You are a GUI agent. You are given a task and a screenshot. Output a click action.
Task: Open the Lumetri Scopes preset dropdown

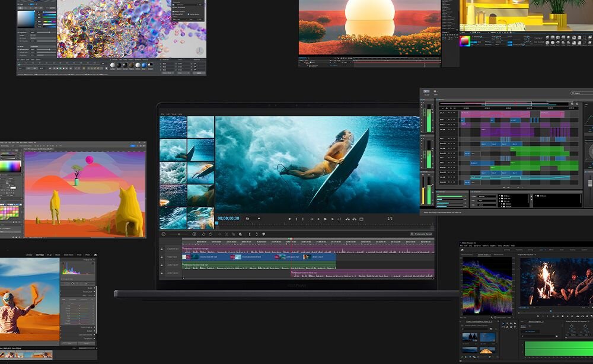[x=490, y=254]
